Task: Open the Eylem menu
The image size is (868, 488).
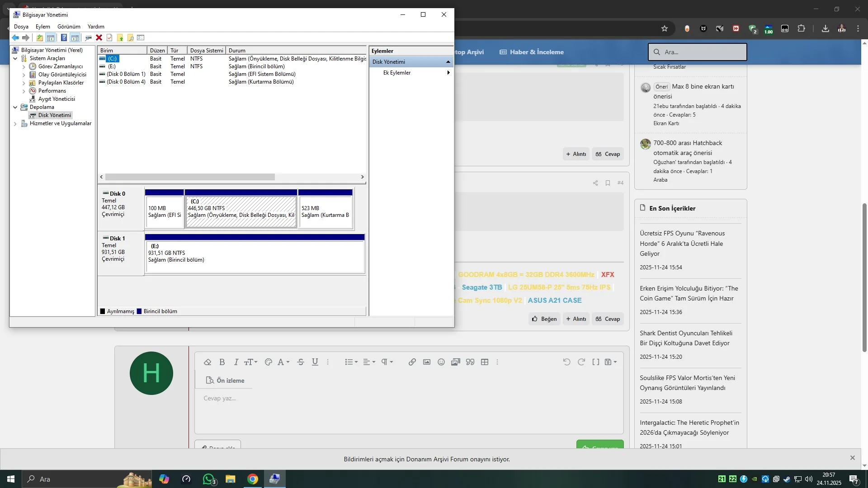Action: [43, 27]
